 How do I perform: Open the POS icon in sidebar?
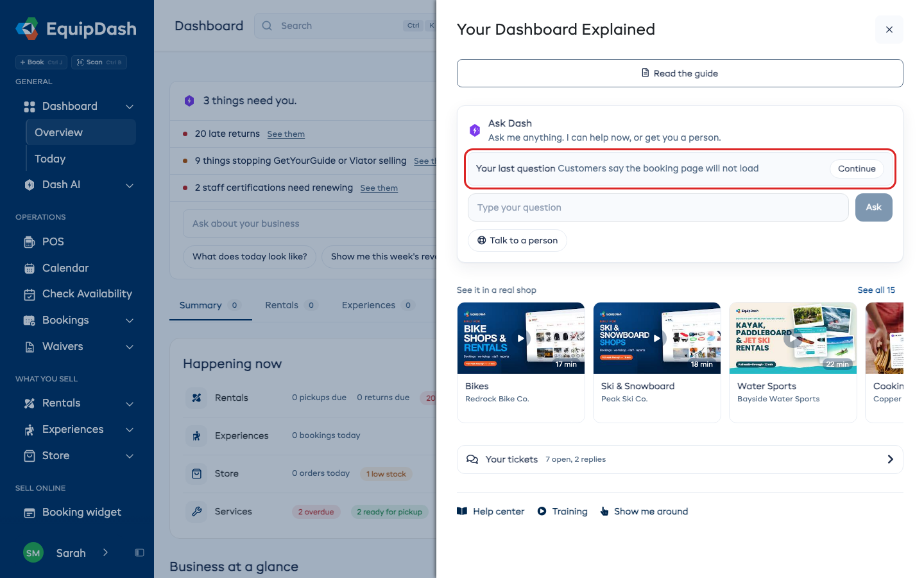click(x=30, y=242)
